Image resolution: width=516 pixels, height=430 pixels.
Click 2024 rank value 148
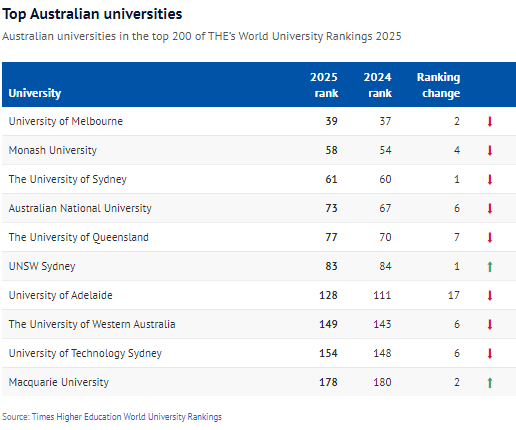point(382,353)
